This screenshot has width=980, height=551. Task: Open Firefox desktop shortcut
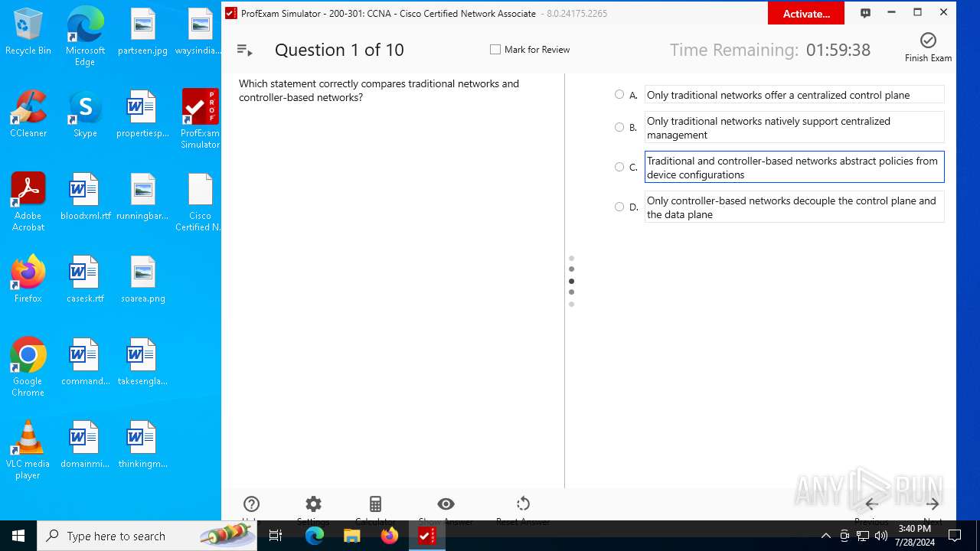28,279
